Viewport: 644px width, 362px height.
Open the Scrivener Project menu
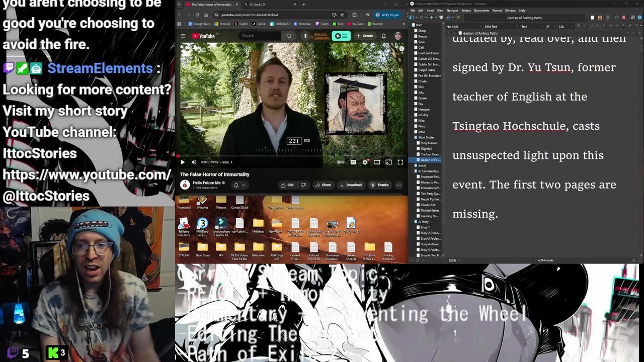tap(466, 11)
